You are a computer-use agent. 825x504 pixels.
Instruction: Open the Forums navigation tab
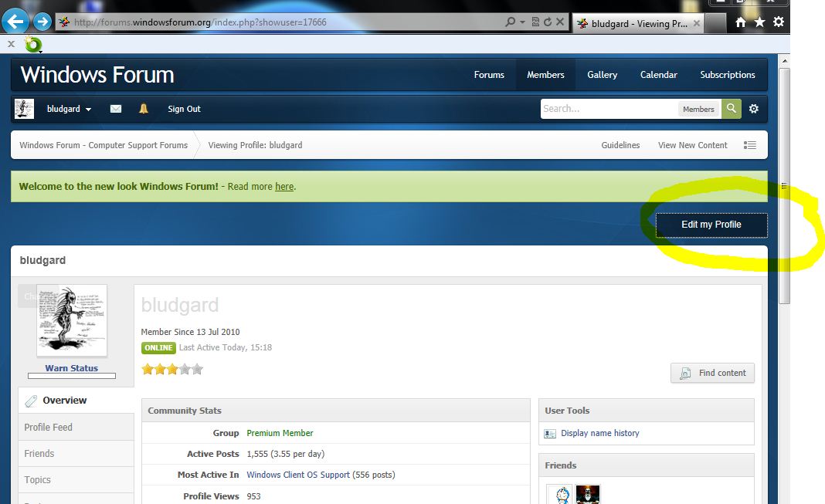coord(489,75)
